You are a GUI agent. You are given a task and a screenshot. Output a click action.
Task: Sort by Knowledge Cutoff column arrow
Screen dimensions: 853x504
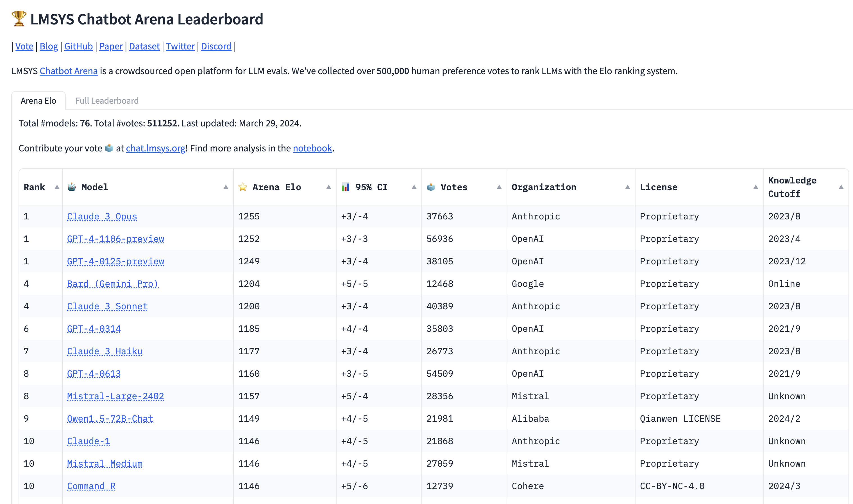tap(841, 187)
